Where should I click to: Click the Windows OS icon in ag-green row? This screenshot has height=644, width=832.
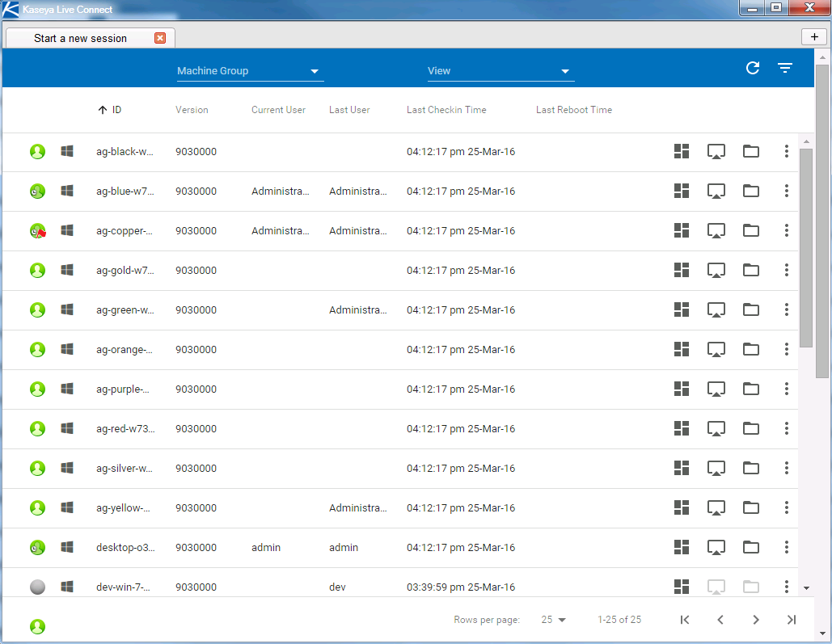point(68,310)
